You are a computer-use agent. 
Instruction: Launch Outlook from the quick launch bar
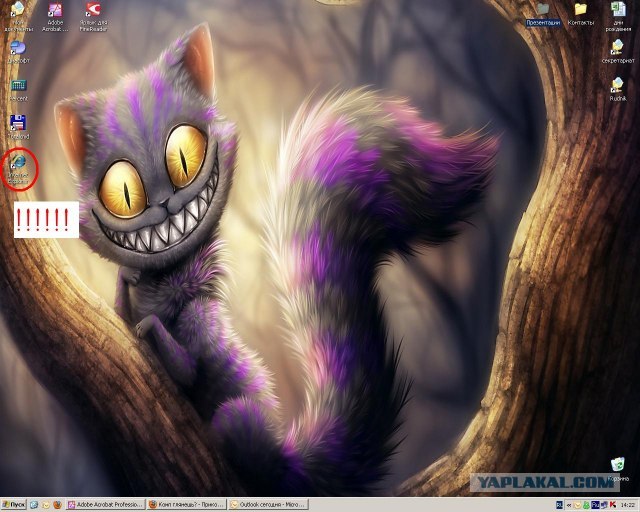click(x=46, y=505)
